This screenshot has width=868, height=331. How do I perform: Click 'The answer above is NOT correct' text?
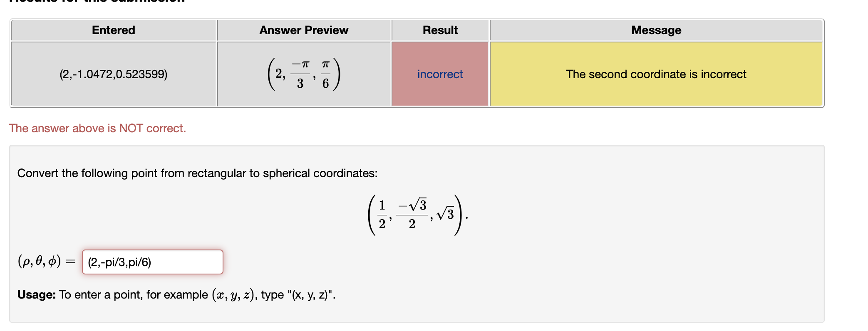point(98,128)
